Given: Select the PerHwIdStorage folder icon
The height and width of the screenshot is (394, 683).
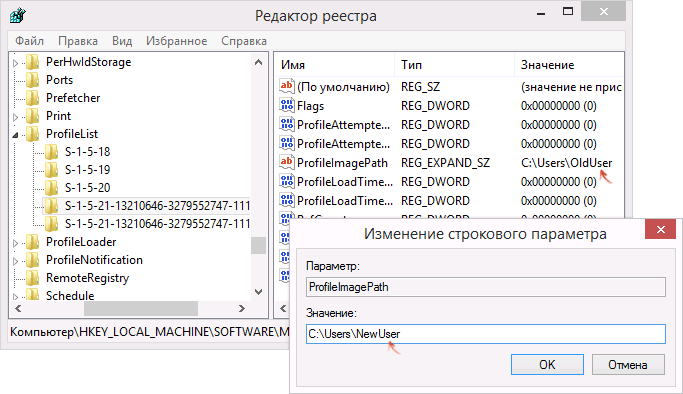Looking at the screenshot, I should point(33,62).
